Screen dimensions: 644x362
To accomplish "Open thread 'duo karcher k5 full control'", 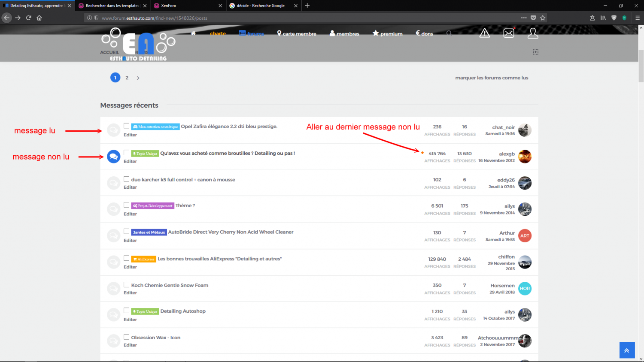I will [183, 180].
